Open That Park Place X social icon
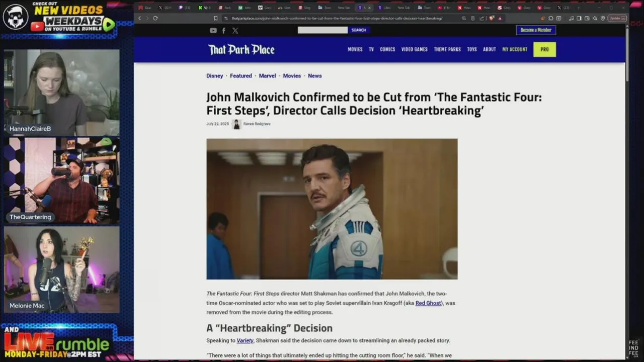The image size is (644, 362). (x=235, y=31)
